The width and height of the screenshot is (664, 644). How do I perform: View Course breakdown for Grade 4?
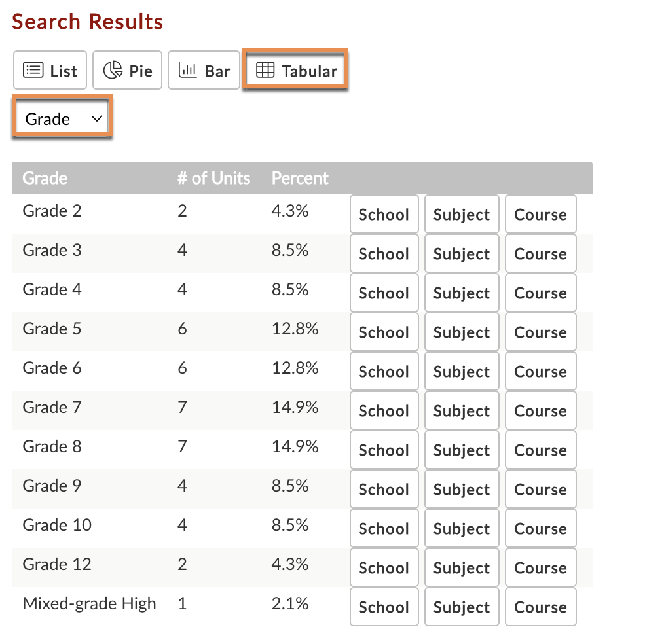[540, 293]
